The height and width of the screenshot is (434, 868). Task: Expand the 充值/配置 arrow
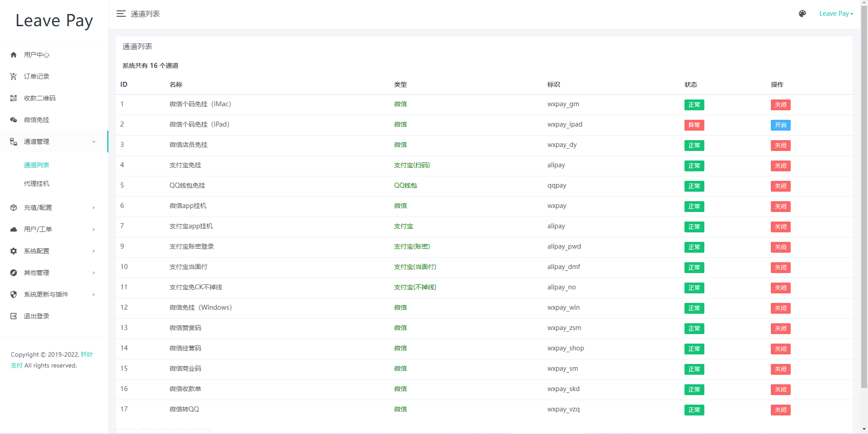coord(94,208)
